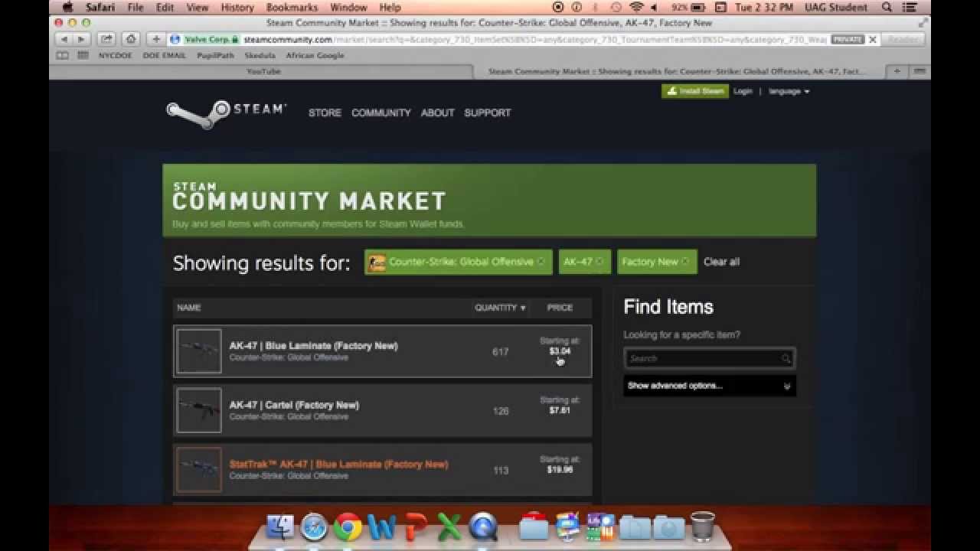The height and width of the screenshot is (551, 980).
Task: Open the language dropdown
Action: coord(789,91)
